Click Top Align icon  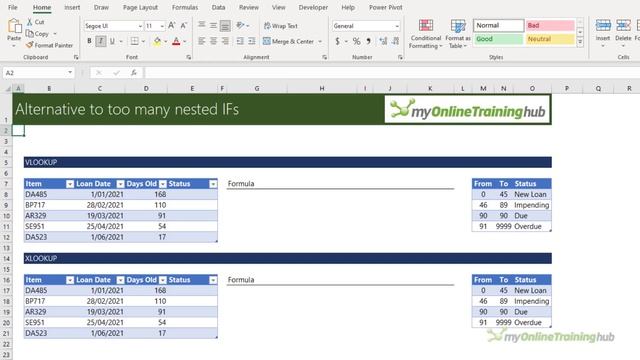(x=202, y=25)
